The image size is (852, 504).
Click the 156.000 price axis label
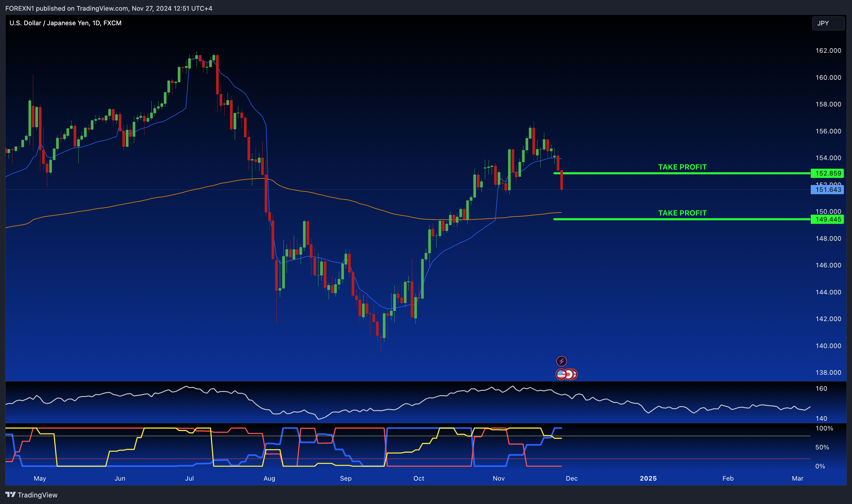click(x=828, y=131)
